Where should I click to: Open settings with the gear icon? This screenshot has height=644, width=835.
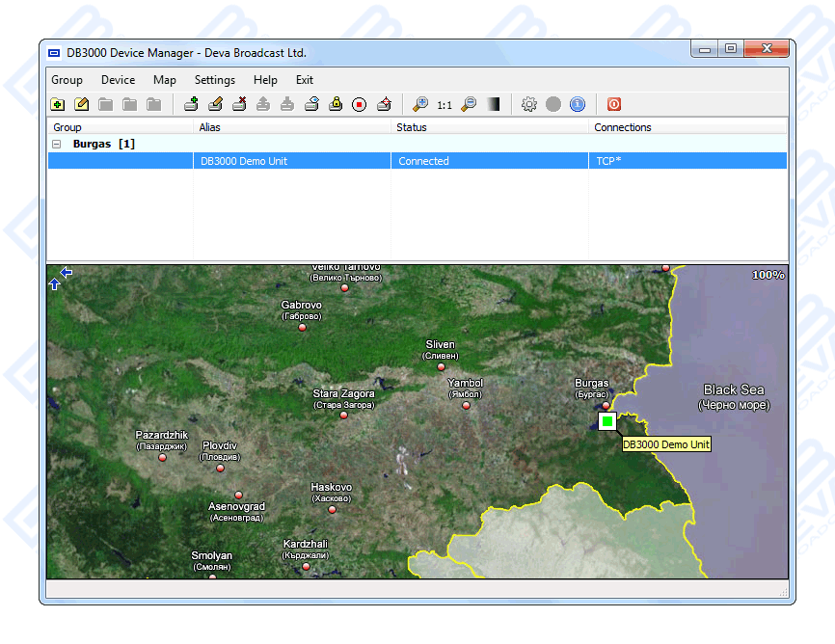point(528,104)
